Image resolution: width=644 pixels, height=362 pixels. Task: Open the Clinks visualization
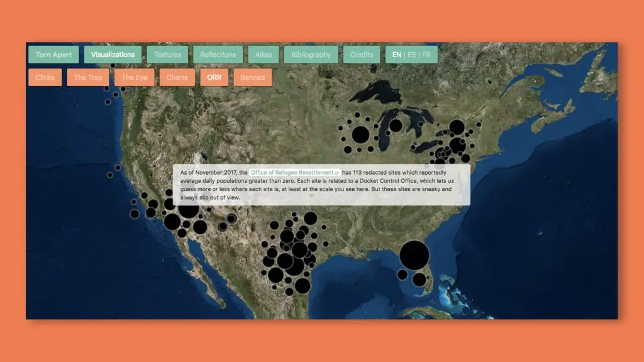point(45,77)
